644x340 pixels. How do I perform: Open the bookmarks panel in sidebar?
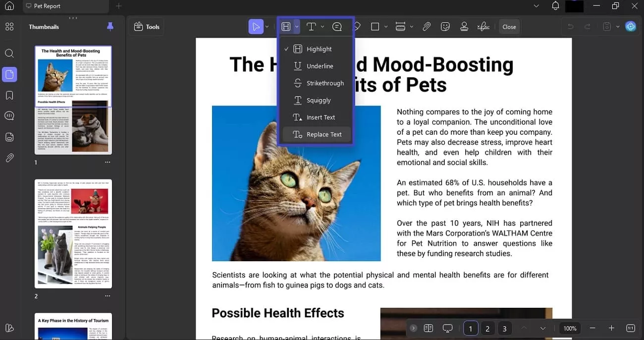click(x=9, y=95)
